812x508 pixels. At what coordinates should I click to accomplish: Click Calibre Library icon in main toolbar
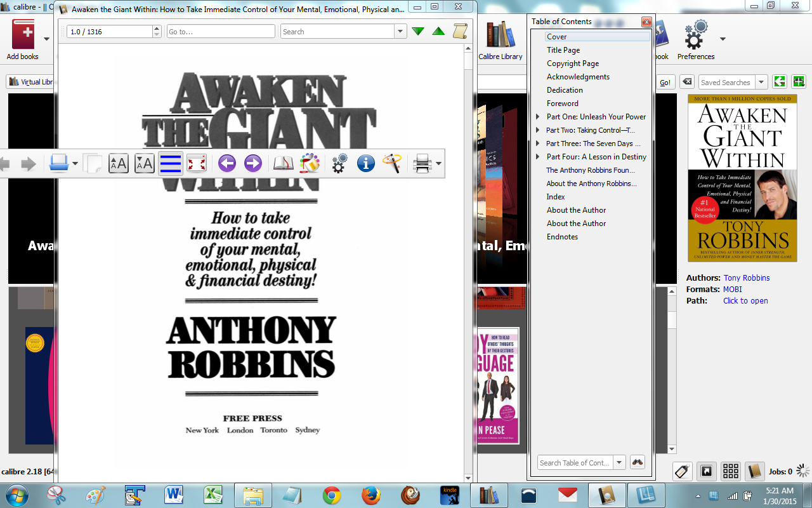501,39
